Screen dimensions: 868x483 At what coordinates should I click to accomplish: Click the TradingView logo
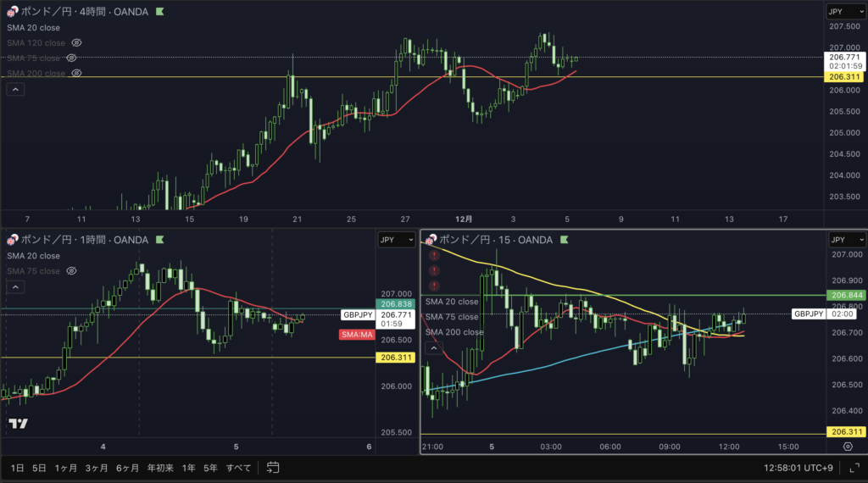[x=17, y=424]
